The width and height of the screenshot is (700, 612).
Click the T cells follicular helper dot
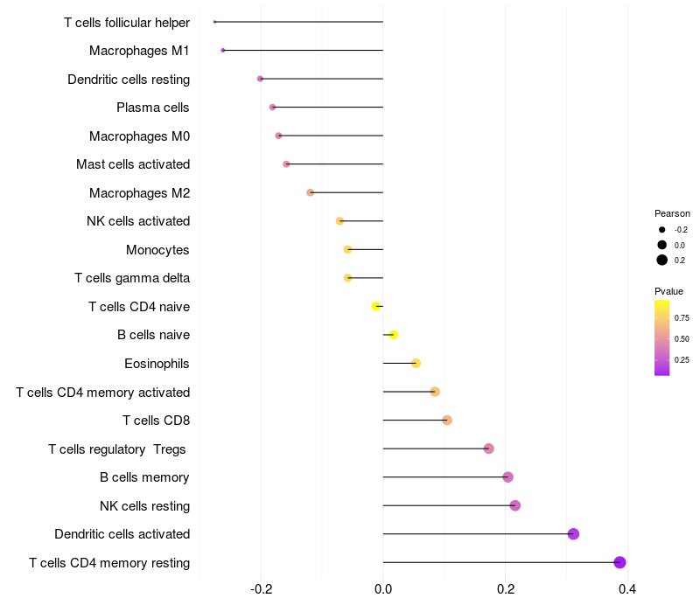pos(214,22)
